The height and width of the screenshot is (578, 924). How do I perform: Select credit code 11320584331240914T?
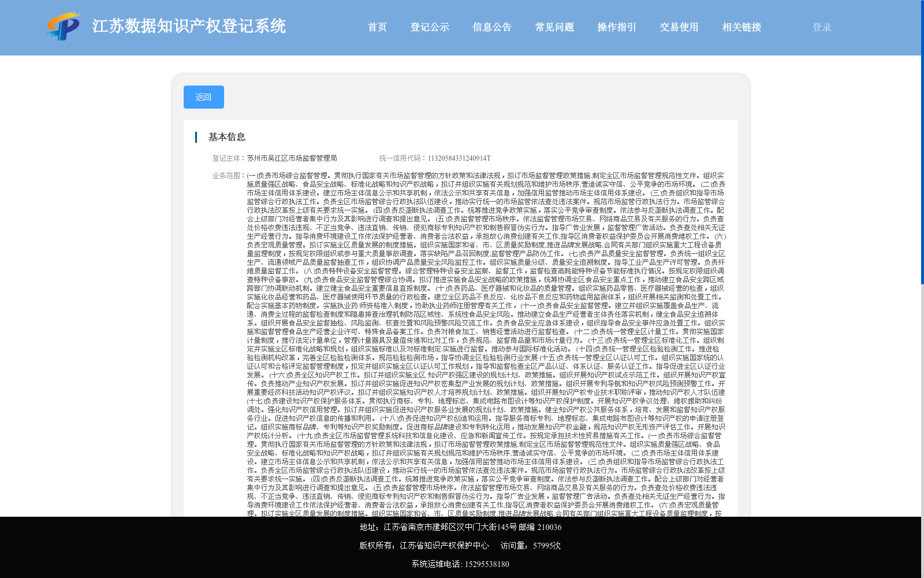(459, 158)
